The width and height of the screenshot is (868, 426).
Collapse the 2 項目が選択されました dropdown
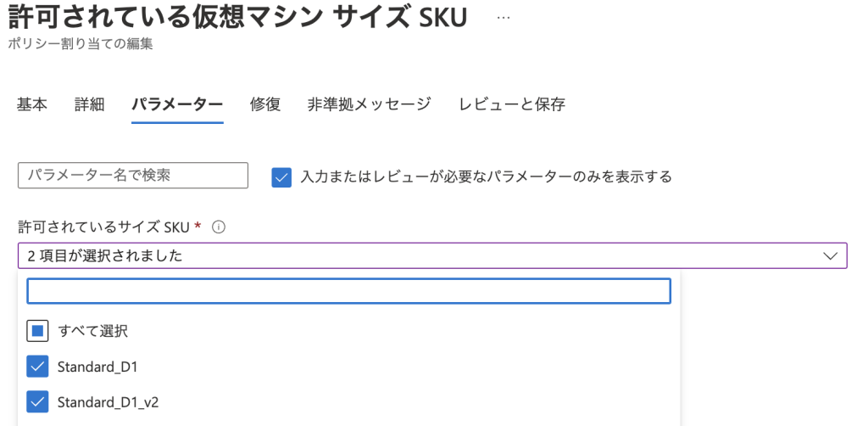pos(432,256)
